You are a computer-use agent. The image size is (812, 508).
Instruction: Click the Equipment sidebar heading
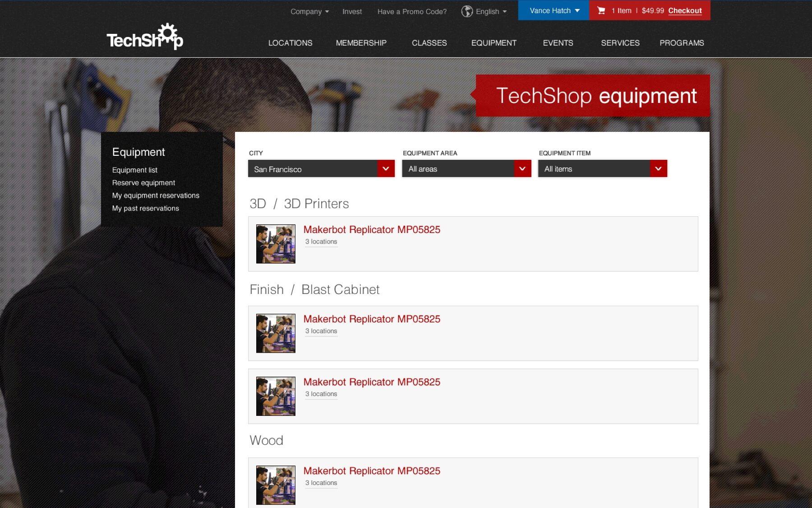(x=138, y=152)
